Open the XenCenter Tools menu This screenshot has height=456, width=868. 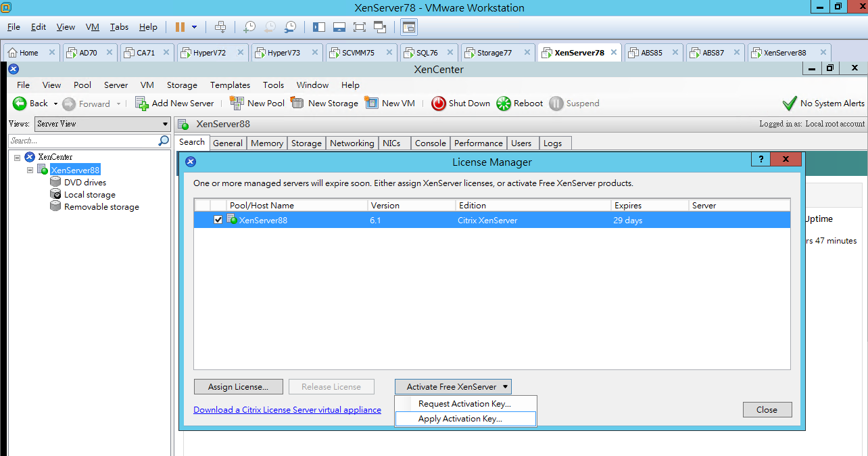click(273, 85)
